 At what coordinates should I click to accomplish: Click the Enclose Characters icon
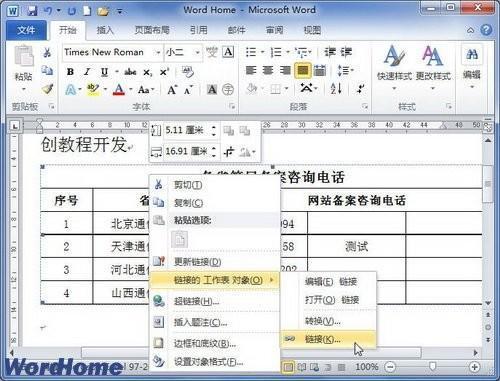coord(228,89)
